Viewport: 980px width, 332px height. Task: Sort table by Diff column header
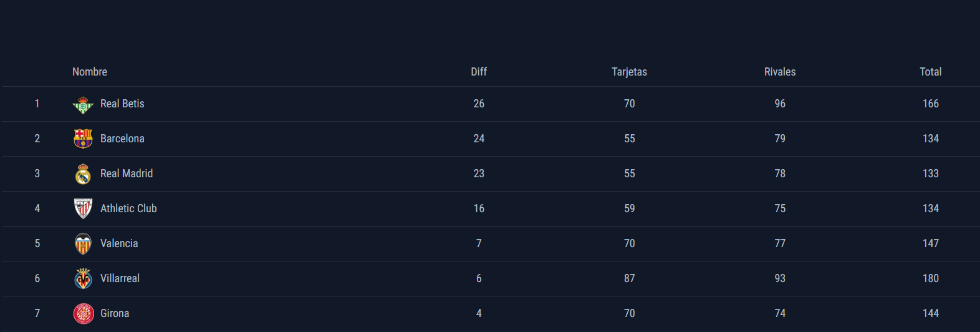(479, 72)
